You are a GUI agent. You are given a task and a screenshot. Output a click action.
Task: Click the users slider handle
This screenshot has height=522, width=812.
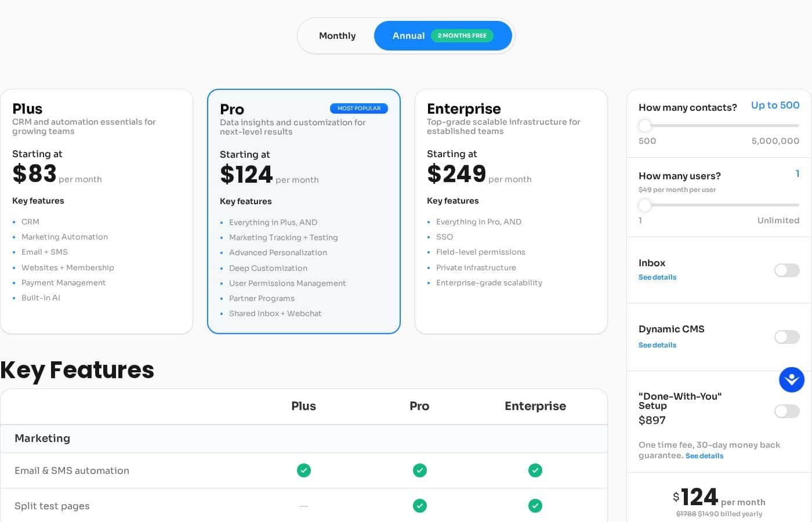coord(644,205)
